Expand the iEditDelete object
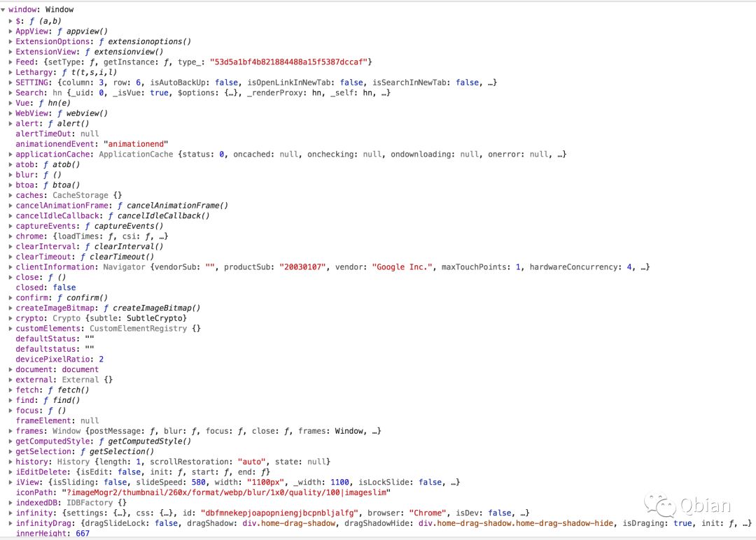 tap(10, 472)
